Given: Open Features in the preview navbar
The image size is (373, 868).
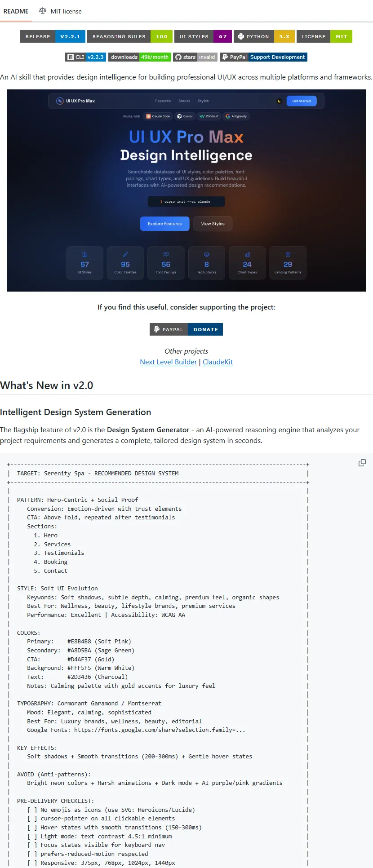Looking at the screenshot, I should click(163, 101).
